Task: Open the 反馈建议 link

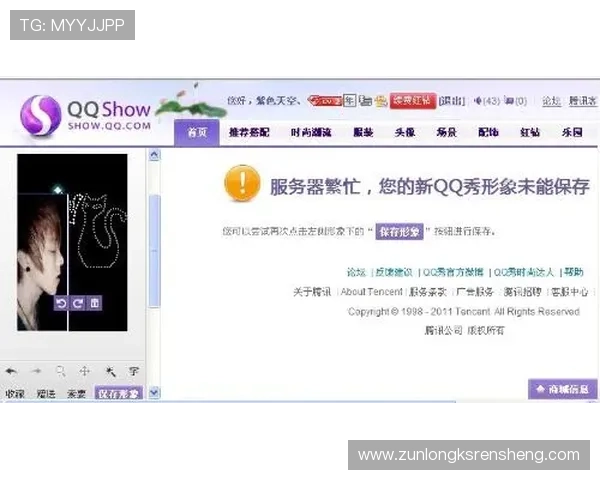Action: [x=394, y=272]
